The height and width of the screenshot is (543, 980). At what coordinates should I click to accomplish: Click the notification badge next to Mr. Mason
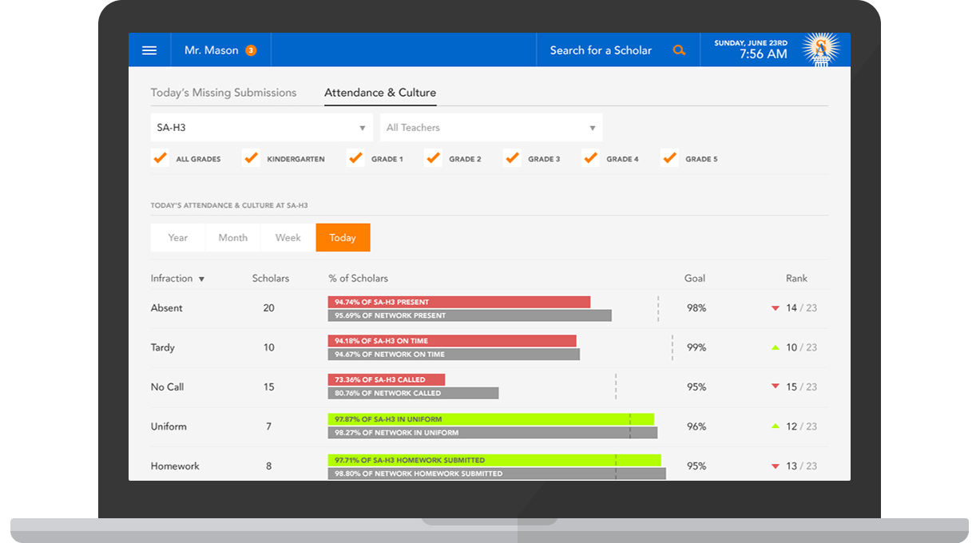point(250,50)
